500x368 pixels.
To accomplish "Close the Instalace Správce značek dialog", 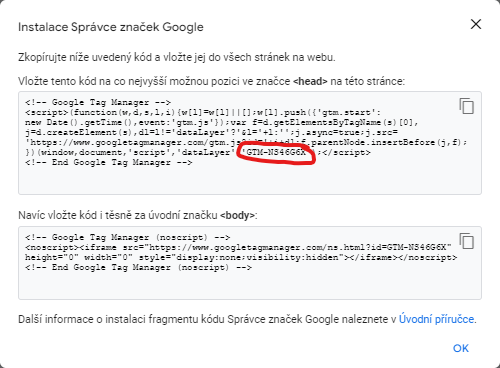I will (x=476, y=24).
